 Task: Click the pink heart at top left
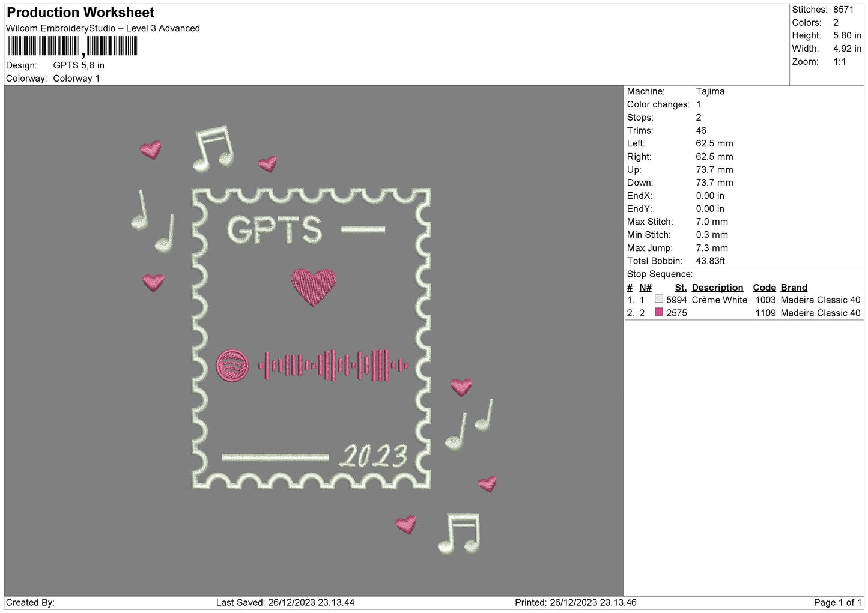click(x=151, y=149)
